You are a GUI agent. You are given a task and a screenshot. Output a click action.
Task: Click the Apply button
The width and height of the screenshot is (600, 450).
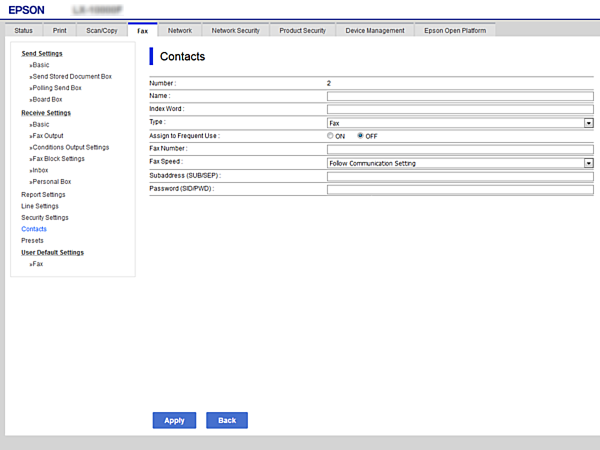tap(174, 420)
